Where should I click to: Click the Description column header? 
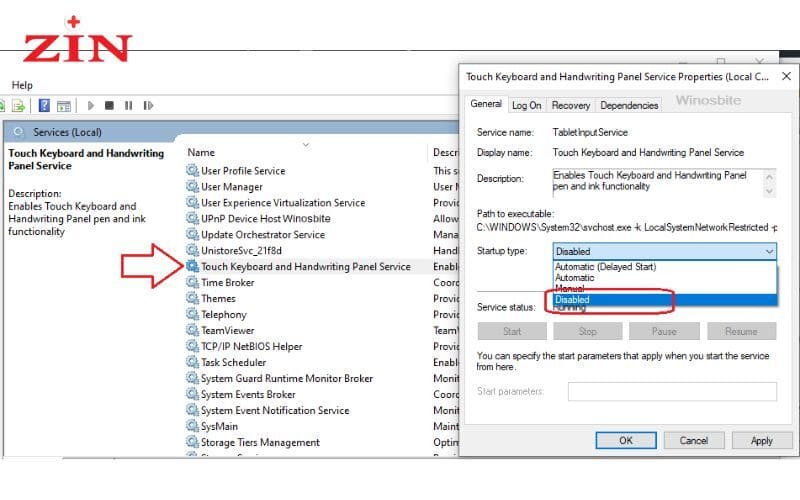click(445, 152)
